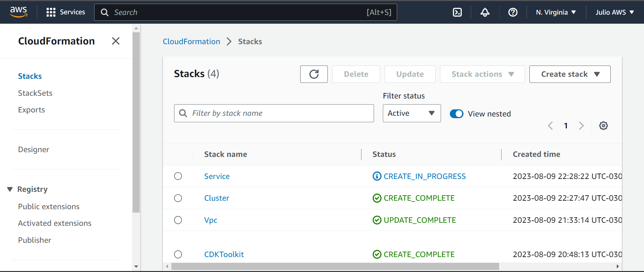This screenshot has width=644, height=272.
Task: Open the Cluster stack link
Action: click(x=217, y=198)
